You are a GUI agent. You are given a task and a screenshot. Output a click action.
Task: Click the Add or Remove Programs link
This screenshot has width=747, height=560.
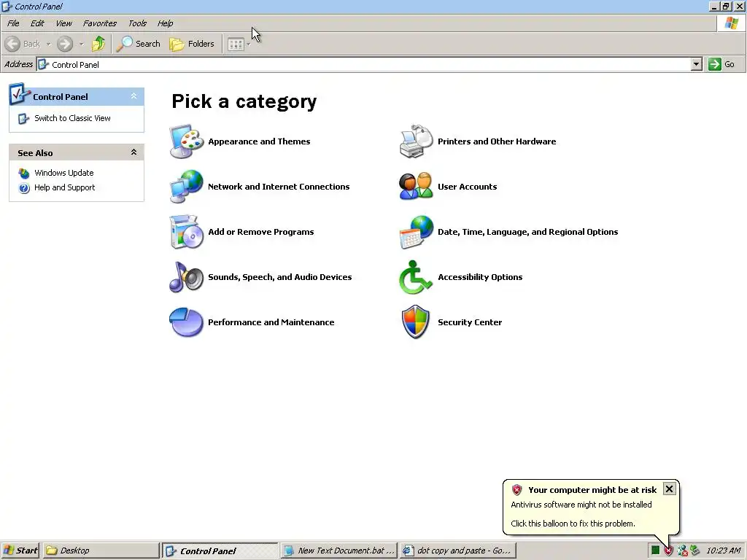click(261, 232)
